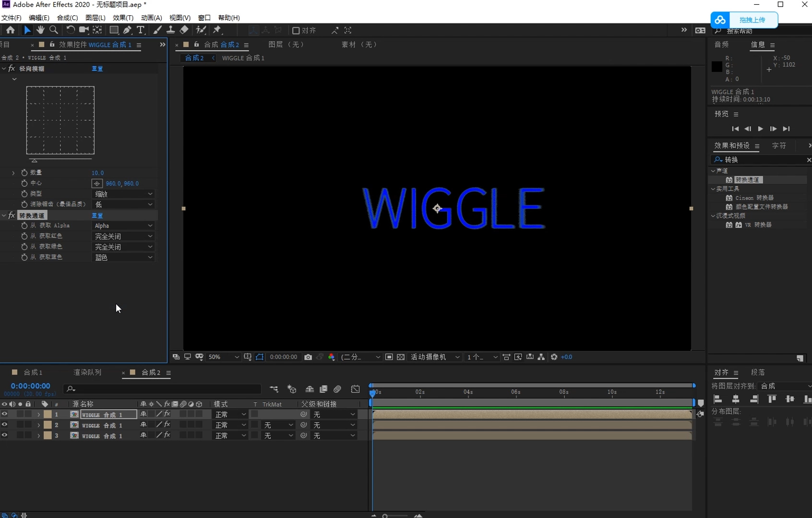Select the Zoom magnifier tool
Screen dimensions: 812x518
(x=54, y=30)
